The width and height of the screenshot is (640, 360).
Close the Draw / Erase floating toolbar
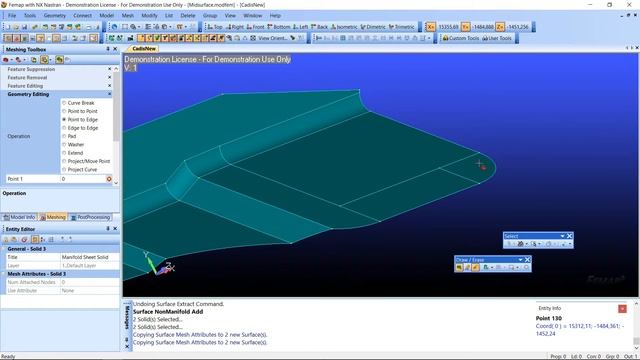point(527,260)
